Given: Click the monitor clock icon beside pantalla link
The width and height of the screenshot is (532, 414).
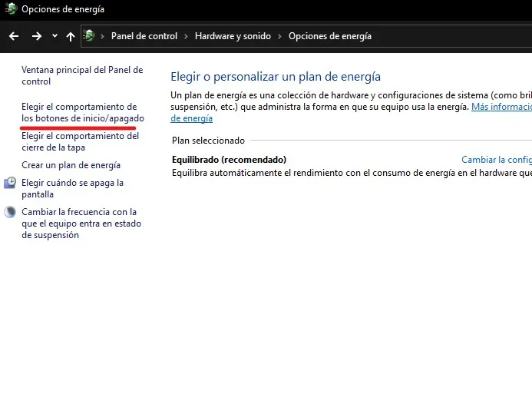Looking at the screenshot, I should (x=10, y=183).
